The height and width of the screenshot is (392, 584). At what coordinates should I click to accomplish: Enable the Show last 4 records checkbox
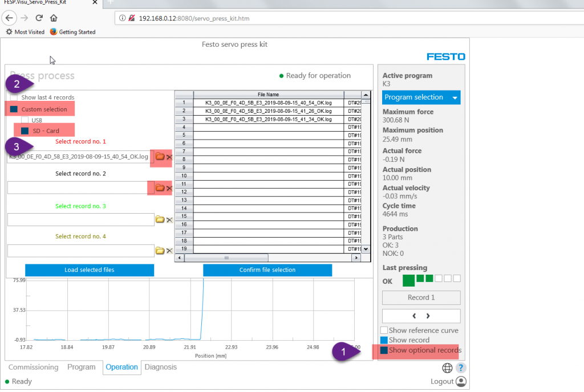pyautogui.click(x=14, y=97)
